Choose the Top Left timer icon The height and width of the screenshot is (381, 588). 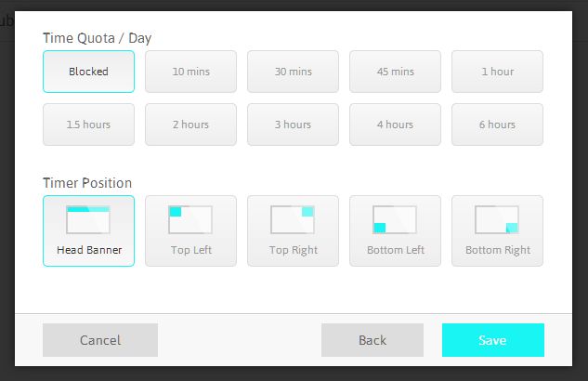pyautogui.click(x=190, y=219)
